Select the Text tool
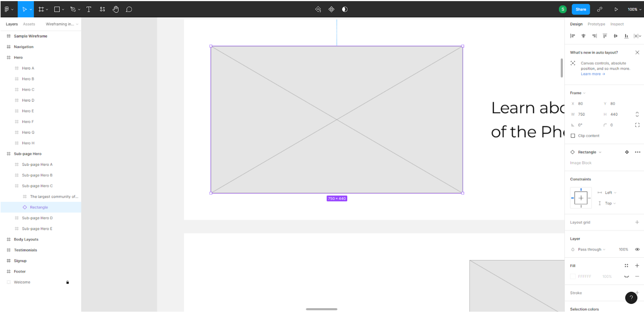This screenshot has width=644, height=313. pos(89,10)
